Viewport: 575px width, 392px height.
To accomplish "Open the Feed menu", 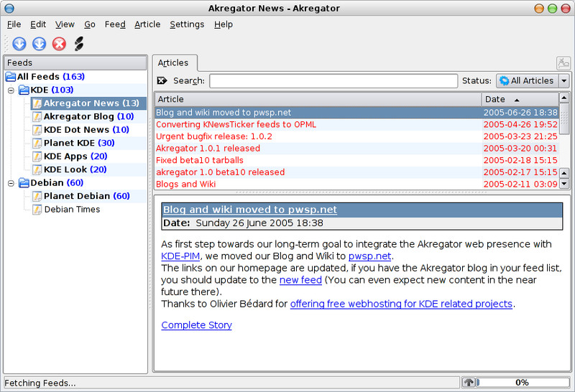I will [115, 24].
